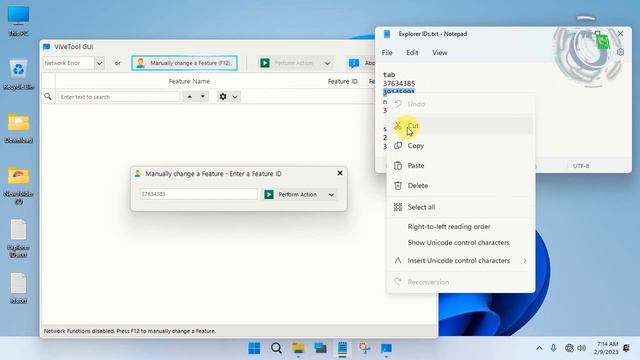Image resolution: width=640 pixels, height=360 pixels.
Task: Select the Download folder on desktop
Action: [x=18, y=128]
